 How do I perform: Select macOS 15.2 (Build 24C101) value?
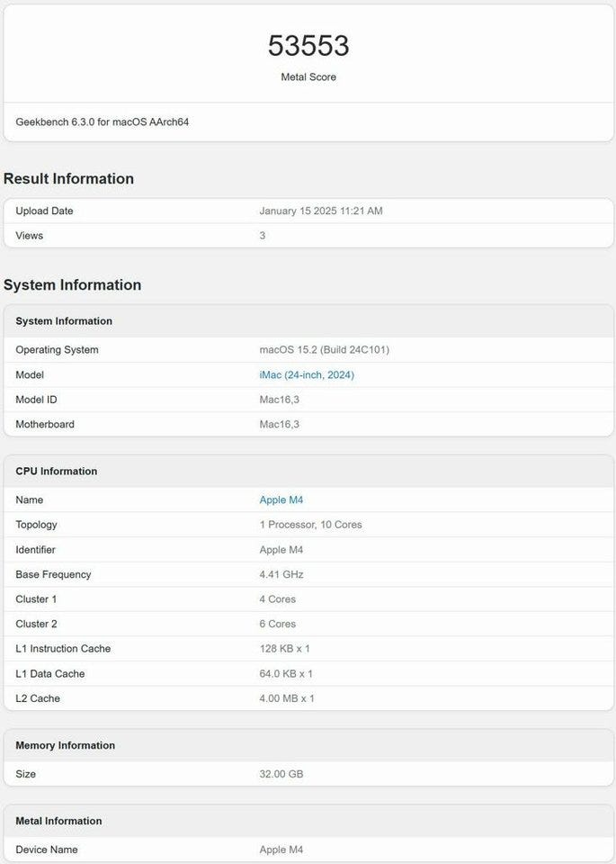tap(325, 350)
